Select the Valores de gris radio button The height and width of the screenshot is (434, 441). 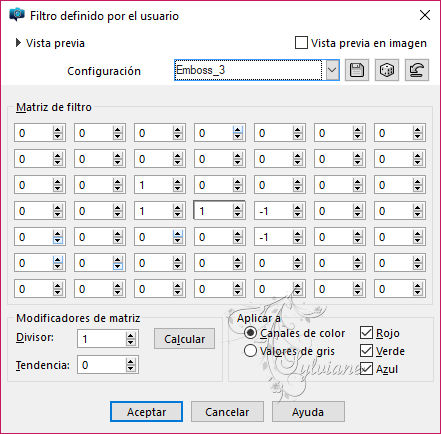[x=250, y=351]
